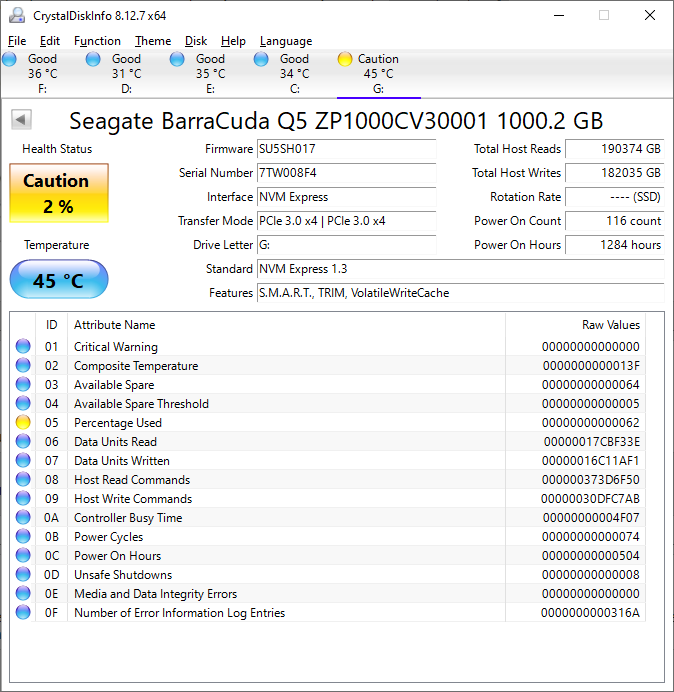Click the Serial Number field 7TW008F4

[x=346, y=173]
